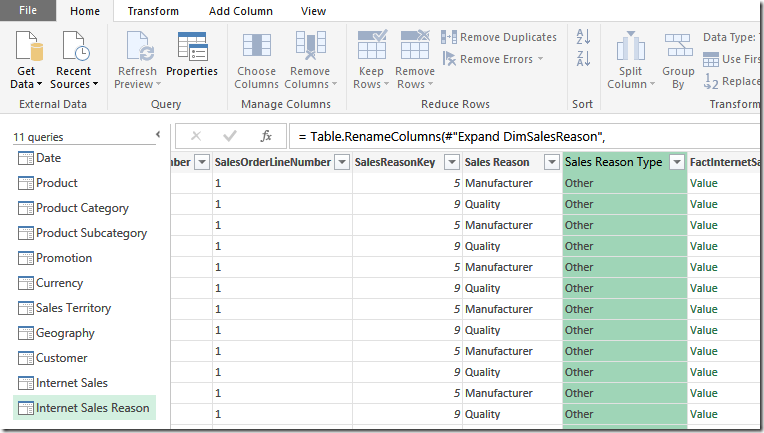This screenshot has width=764, height=433.
Task: Click Use First Row as Headers icon
Action: [710, 59]
